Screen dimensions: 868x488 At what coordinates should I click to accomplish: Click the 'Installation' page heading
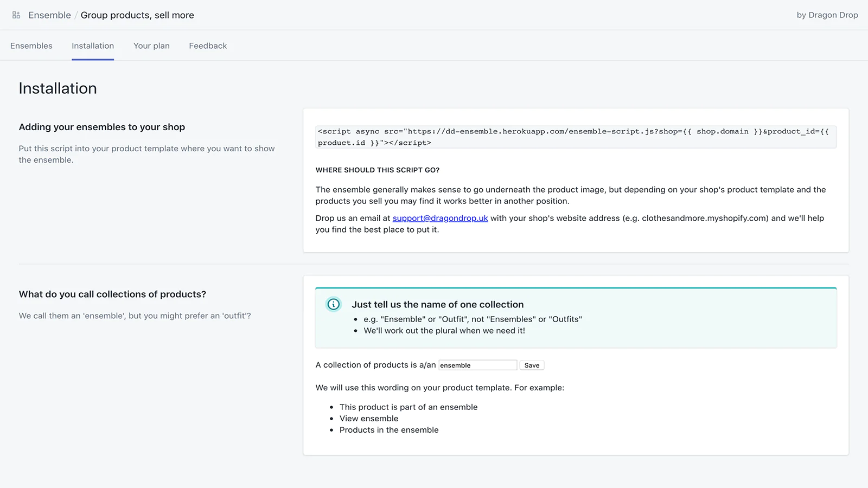click(58, 88)
